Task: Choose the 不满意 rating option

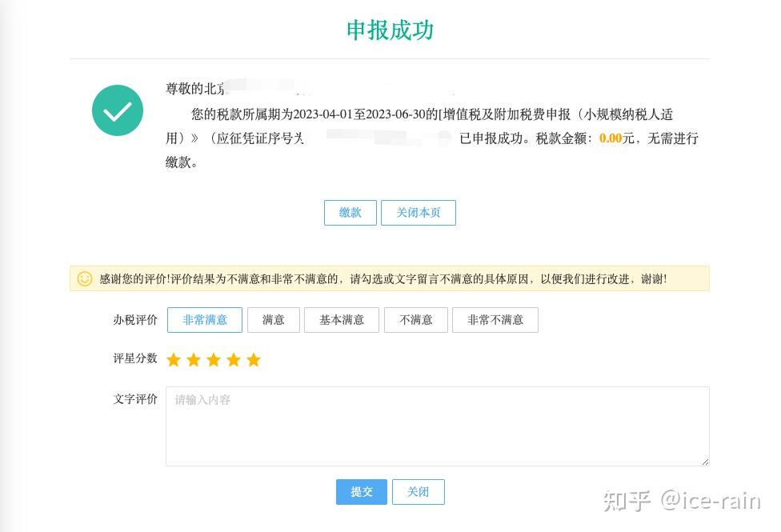Action: [415, 319]
